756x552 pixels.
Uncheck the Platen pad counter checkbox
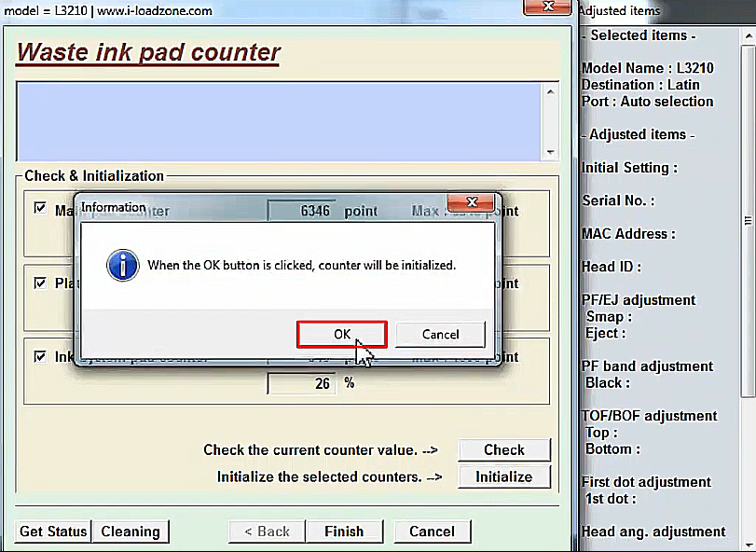(x=40, y=283)
